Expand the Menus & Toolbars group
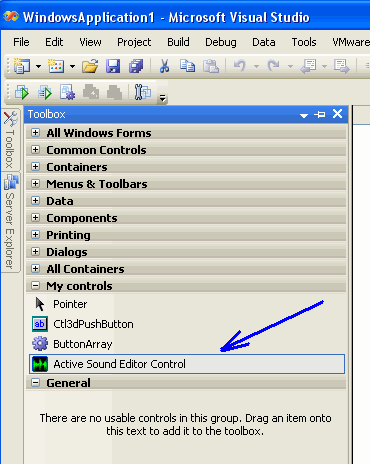Image resolution: width=370 pixels, height=464 pixels. [35, 183]
